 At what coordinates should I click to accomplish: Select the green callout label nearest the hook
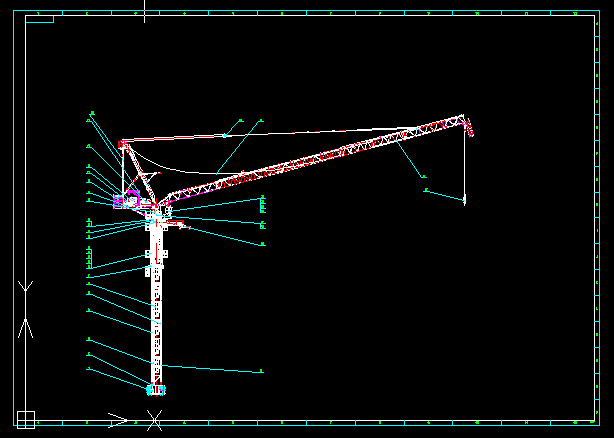click(425, 189)
